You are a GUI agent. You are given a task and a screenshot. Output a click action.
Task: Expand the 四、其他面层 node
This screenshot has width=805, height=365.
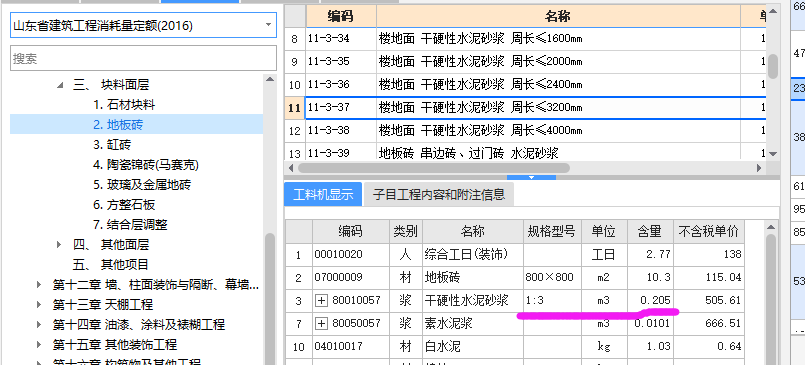pyautogui.click(x=60, y=245)
